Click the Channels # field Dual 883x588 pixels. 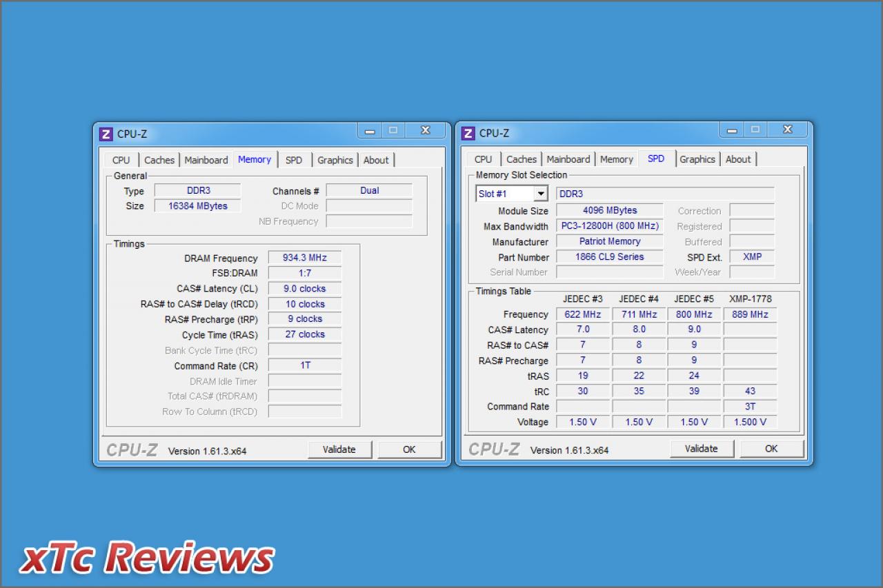pos(369,191)
